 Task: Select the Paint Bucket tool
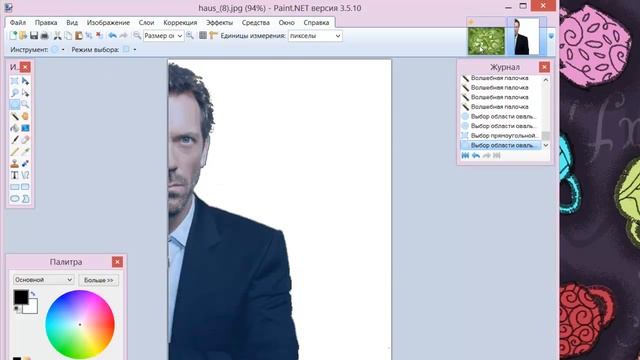coord(15,128)
